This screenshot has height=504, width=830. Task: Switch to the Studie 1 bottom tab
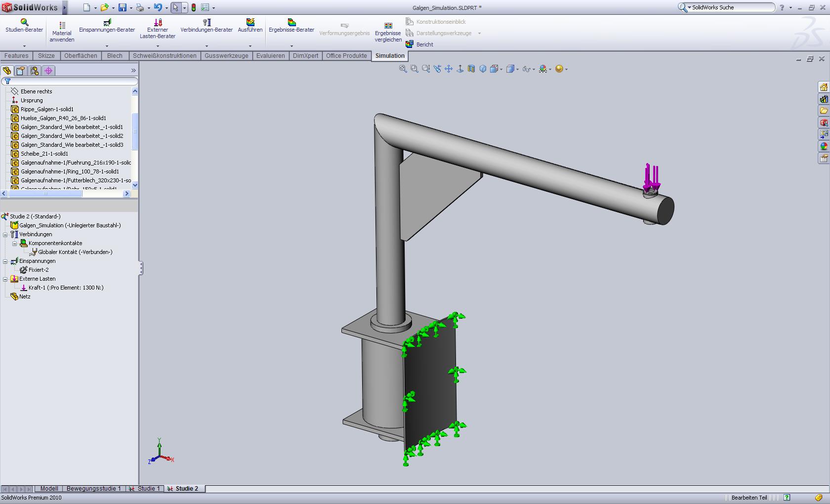[148, 489]
